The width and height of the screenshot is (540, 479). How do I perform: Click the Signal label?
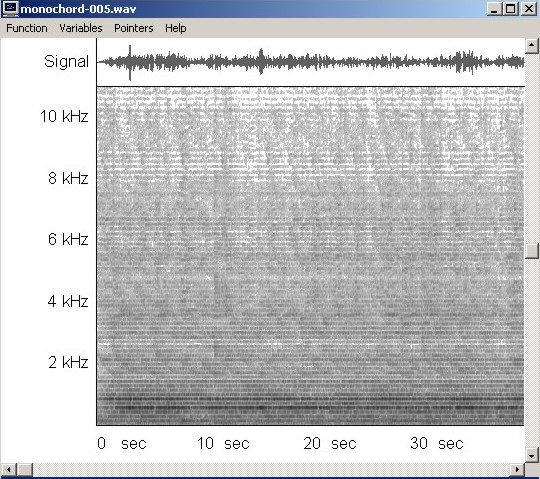66,61
